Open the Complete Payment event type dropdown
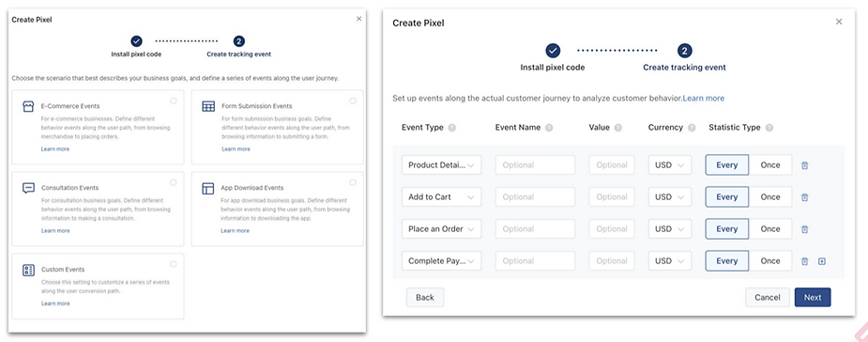The height and width of the screenshot is (342, 868). [x=441, y=261]
